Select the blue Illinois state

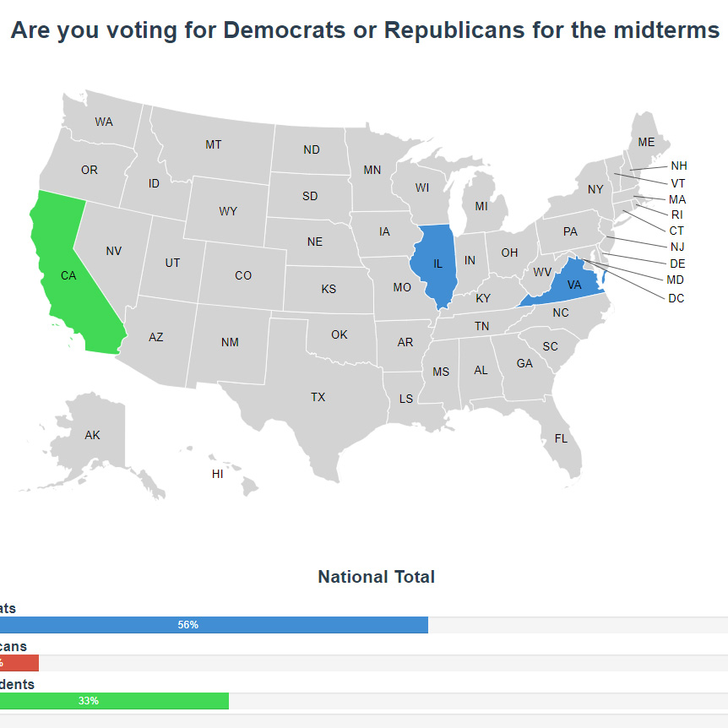[x=437, y=263]
